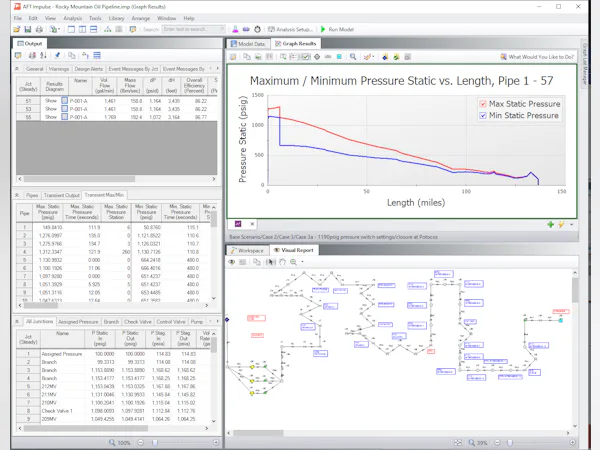Click Show checkbox for junction 51 row
The width and height of the screenshot is (600, 450).
coord(65,101)
